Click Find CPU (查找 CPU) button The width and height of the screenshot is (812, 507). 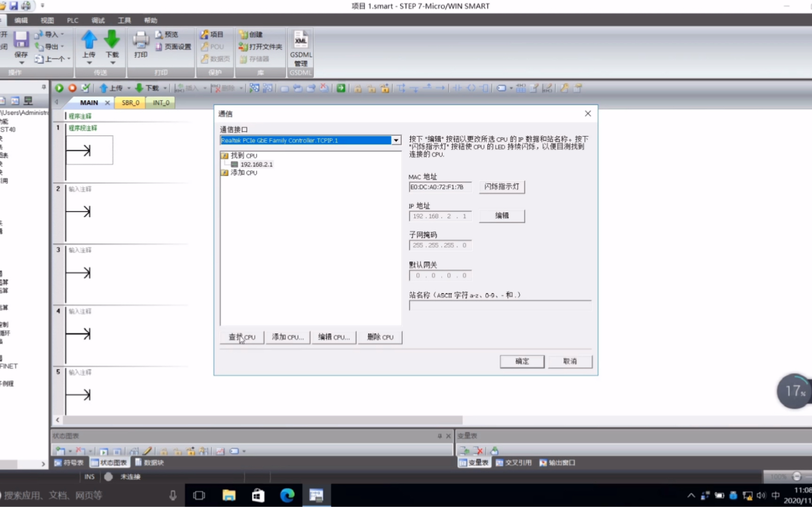[x=242, y=337]
